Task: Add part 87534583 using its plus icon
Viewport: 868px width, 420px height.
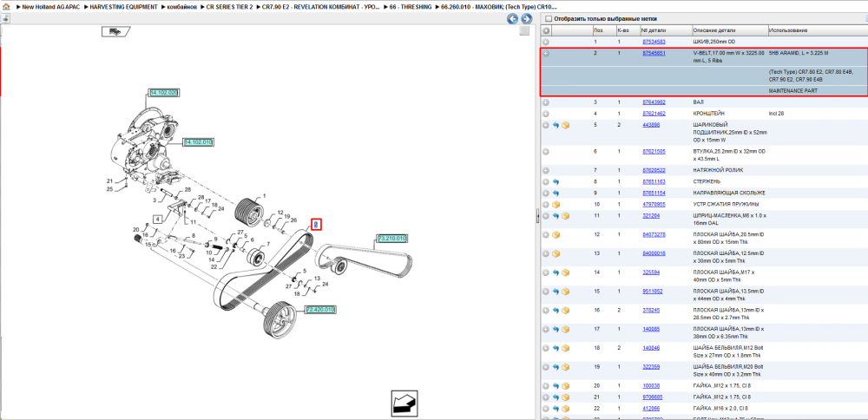Action: click(546, 42)
